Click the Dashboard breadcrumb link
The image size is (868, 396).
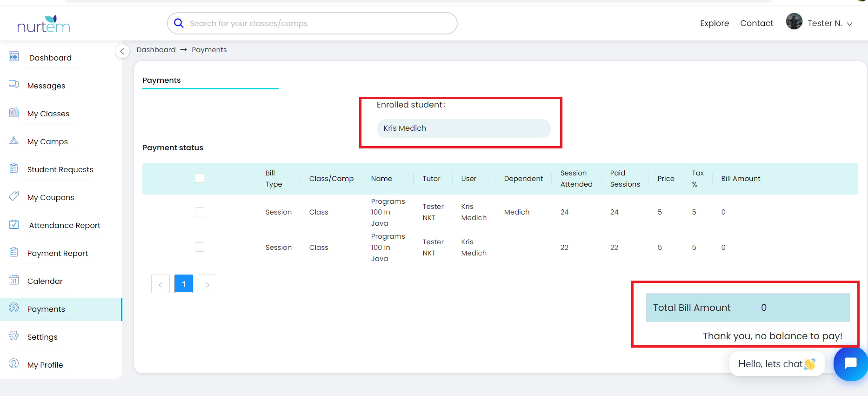[156, 50]
